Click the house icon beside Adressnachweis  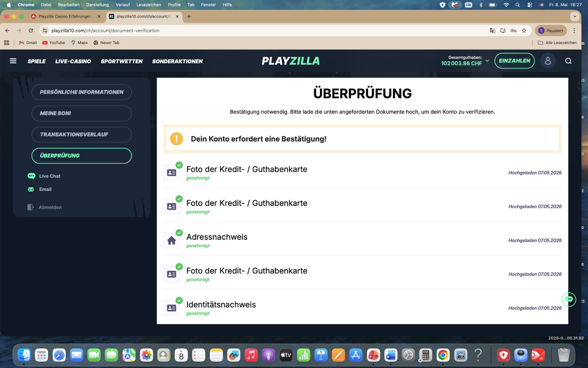[171, 240]
